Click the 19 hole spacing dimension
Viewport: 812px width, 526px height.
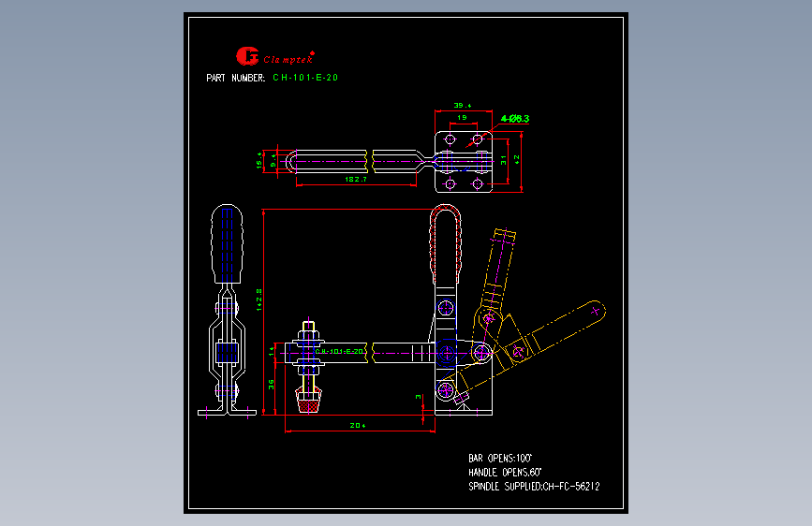tap(462, 118)
